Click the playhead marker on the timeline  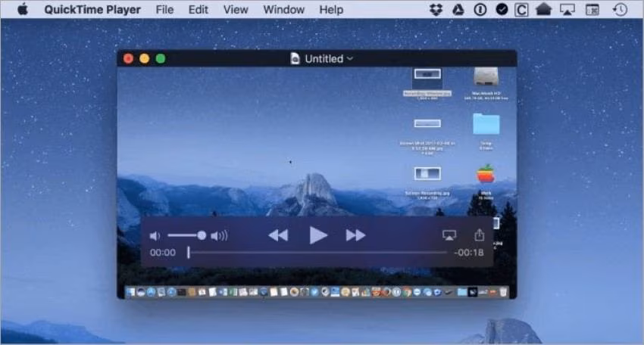coord(189,253)
